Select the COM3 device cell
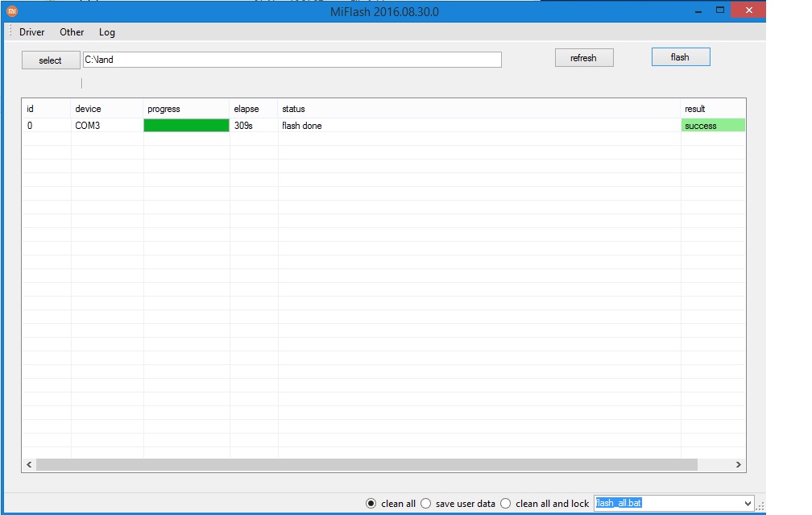 tap(106, 126)
